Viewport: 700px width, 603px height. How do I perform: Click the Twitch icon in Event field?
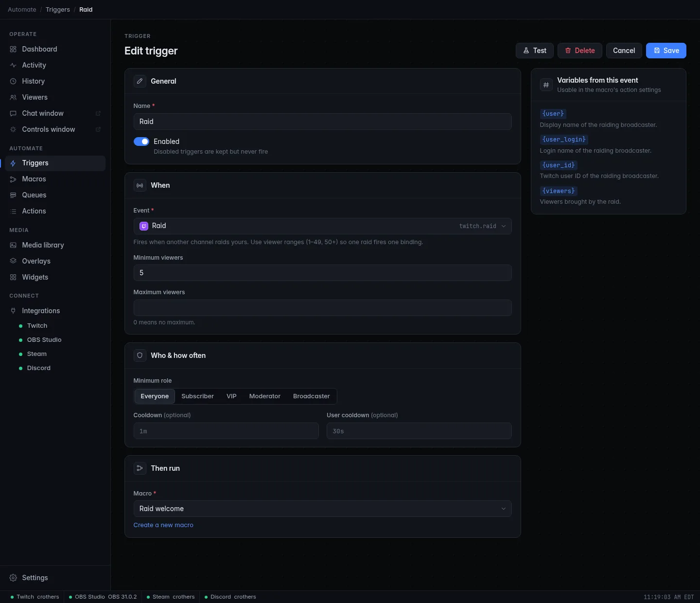(x=144, y=226)
